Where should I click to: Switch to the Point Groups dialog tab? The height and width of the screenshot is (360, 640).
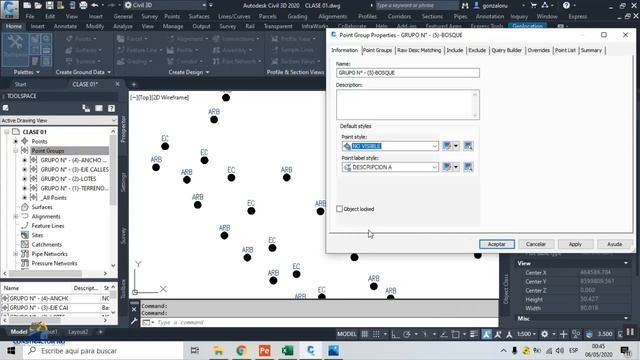coord(377,50)
